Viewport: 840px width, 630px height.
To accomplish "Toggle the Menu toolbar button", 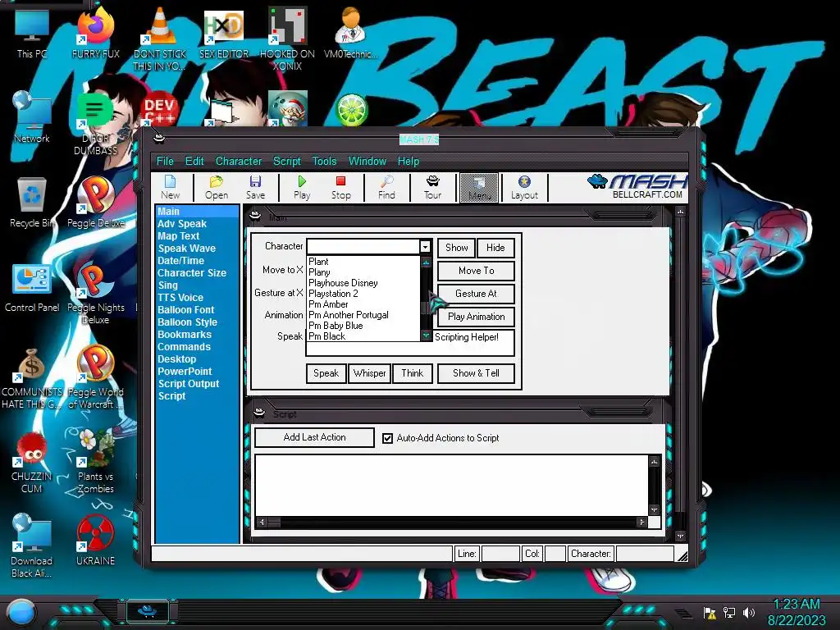I will [479, 188].
